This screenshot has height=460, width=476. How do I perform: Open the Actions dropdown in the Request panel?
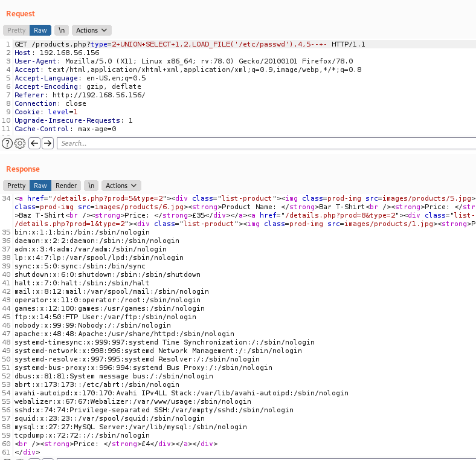coord(92,30)
